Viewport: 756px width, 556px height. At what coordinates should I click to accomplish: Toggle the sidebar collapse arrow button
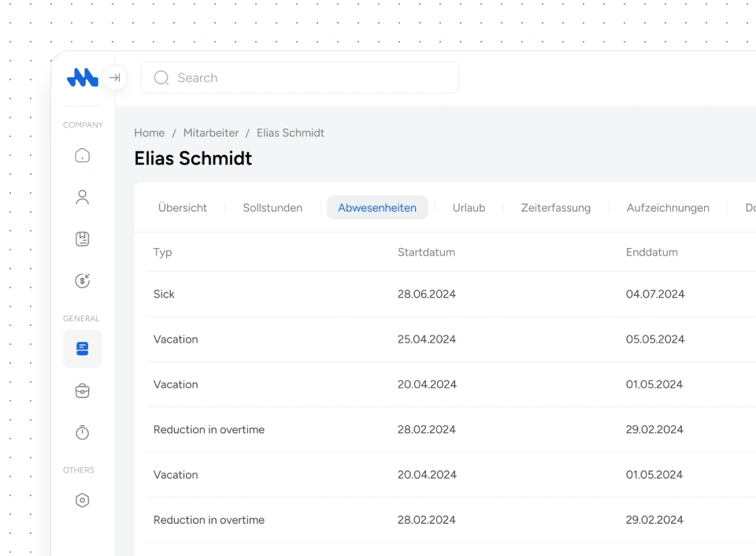tap(115, 78)
